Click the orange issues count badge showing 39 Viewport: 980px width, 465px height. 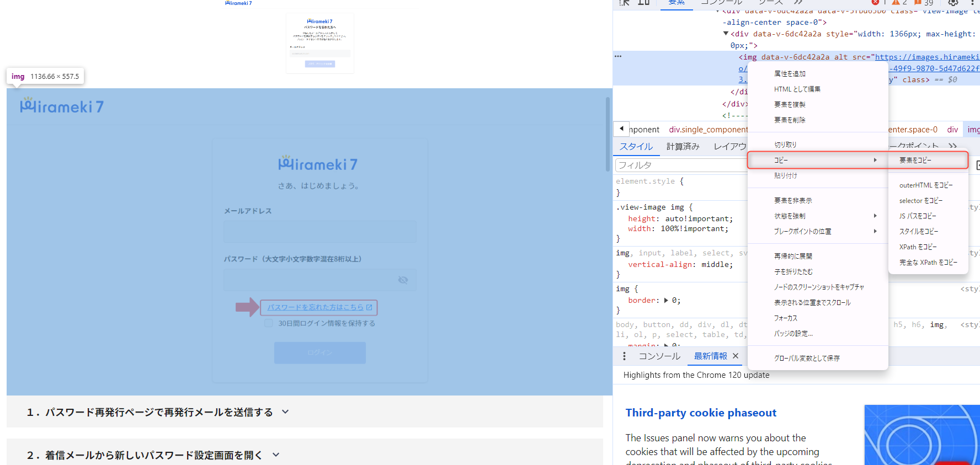[x=923, y=2]
